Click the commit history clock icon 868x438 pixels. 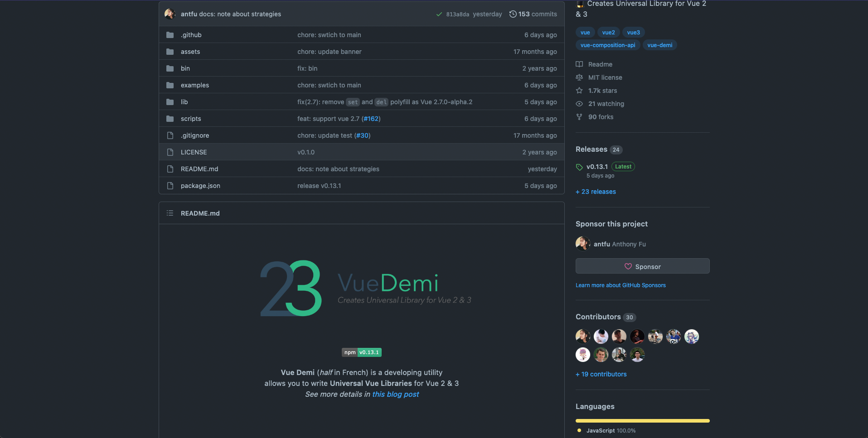513,14
